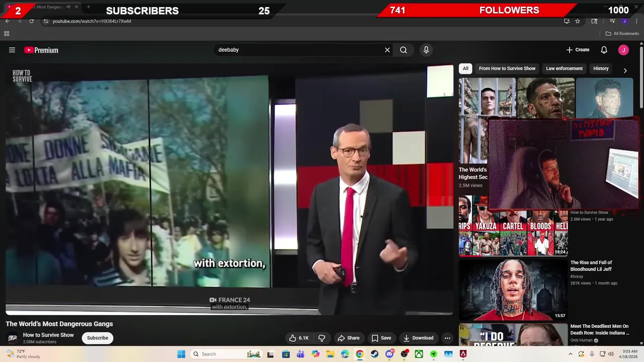The width and height of the screenshot is (644, 362).
Task: Open Discord from the taskbar
Action: 389,354
